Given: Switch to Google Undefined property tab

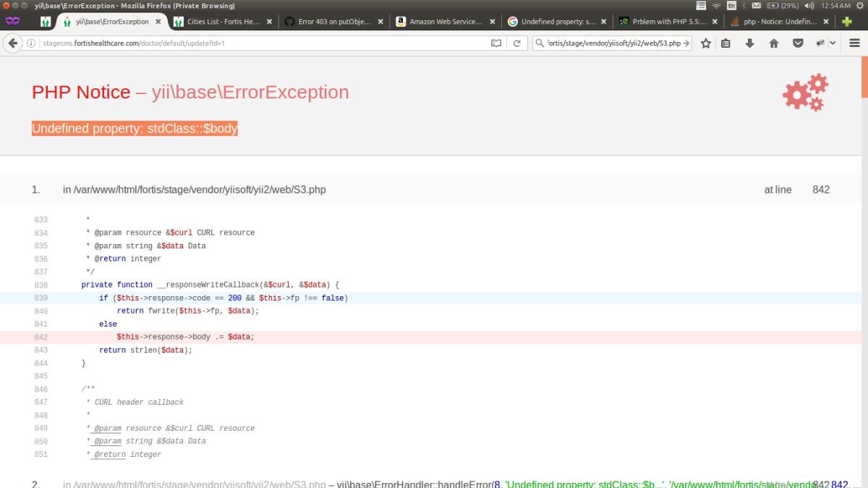Looking at the screenshot, I should (557, 22).
